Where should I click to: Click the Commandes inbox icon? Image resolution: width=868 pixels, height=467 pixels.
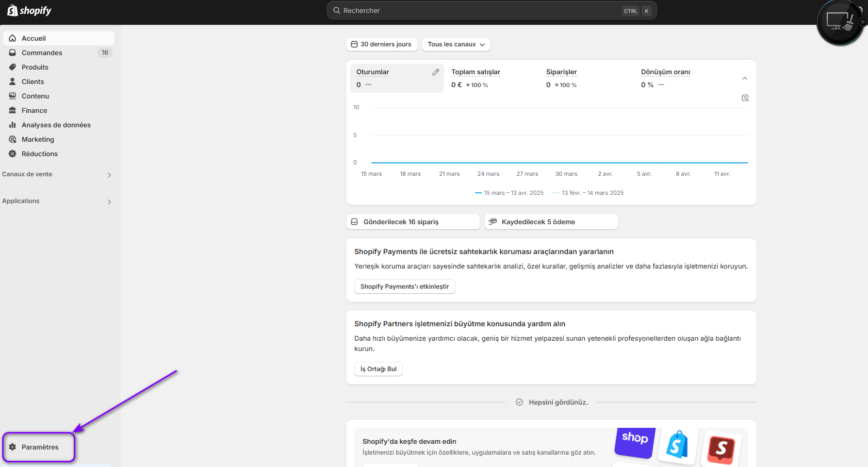pos(12,53)
